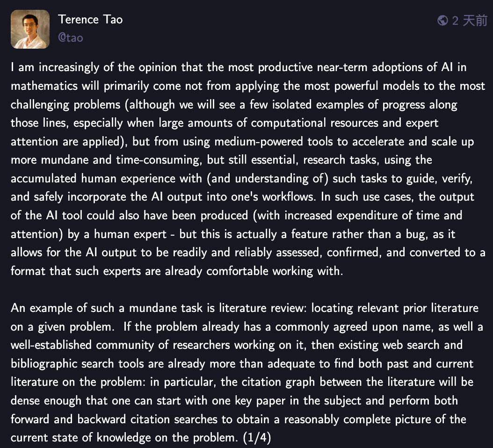Click the globe public visibility icon

(442, 21)
